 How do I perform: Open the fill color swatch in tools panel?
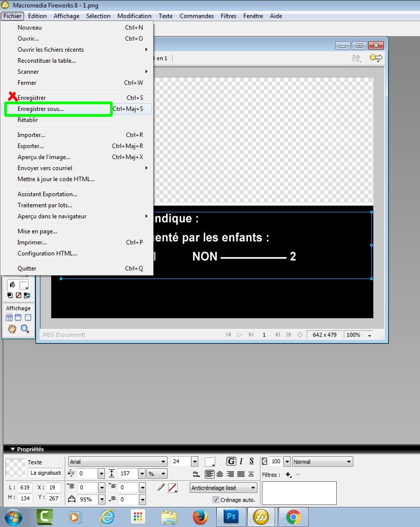point(24,286)
